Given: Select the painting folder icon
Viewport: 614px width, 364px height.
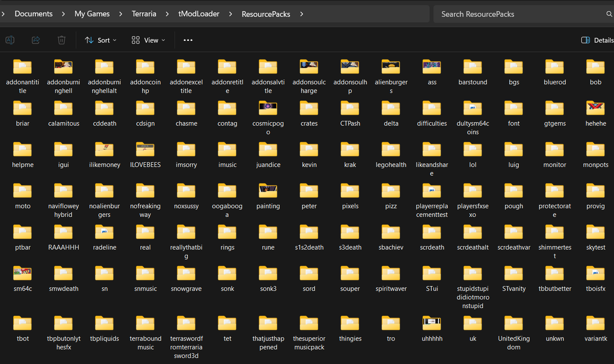Looking at the screenshot, I should pyautogui.click(x=268, y=191).
